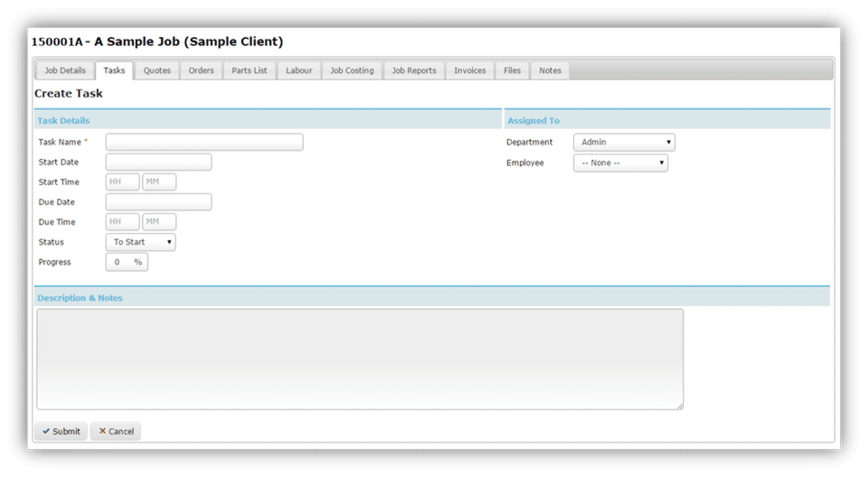Select the Tasks tab
This screenshot has height=477, width=868.
(114, 70)
